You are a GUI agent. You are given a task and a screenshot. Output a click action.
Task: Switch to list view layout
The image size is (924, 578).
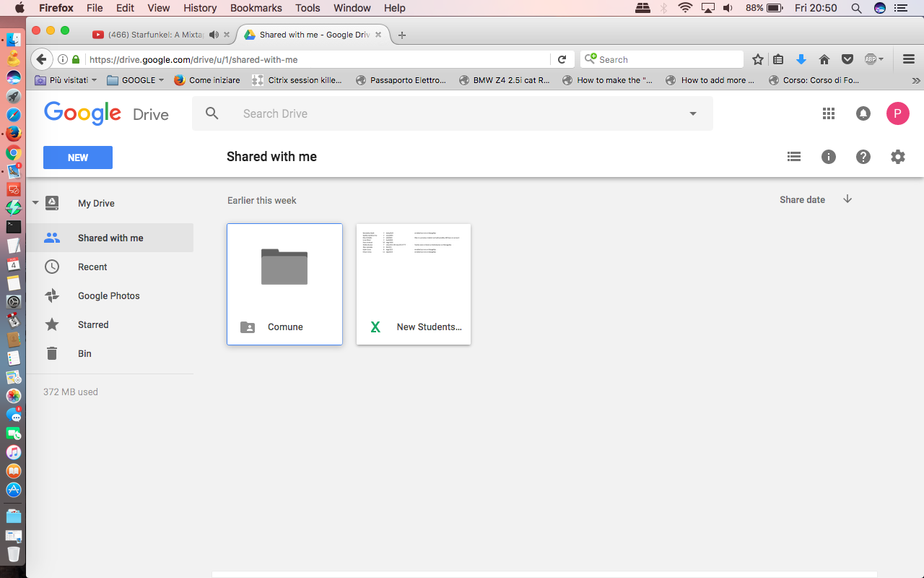coord(794,157)
